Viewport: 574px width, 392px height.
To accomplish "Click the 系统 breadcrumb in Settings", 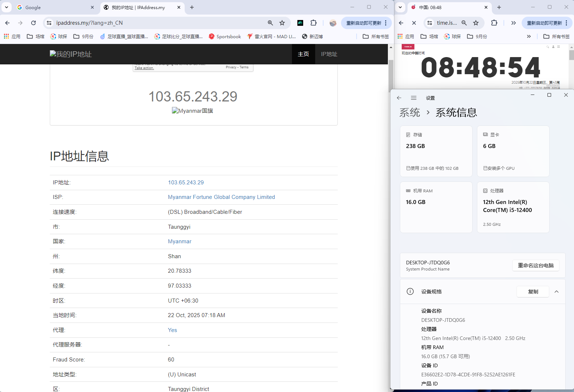I will [x=410, y=112].
